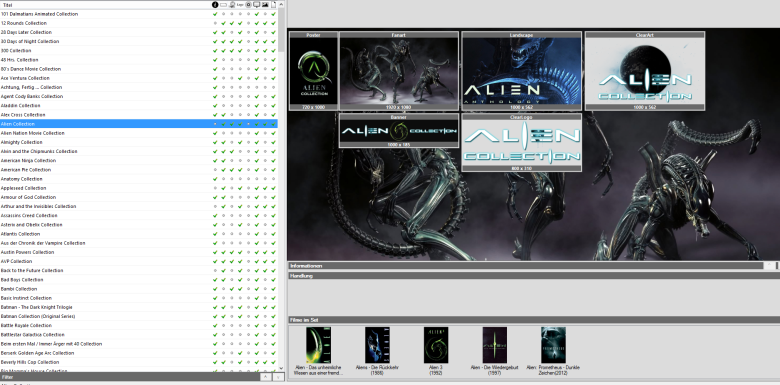780x385 pixels.
Task: Select the Ace Ventura Collection row
Action: pos(139,78)
